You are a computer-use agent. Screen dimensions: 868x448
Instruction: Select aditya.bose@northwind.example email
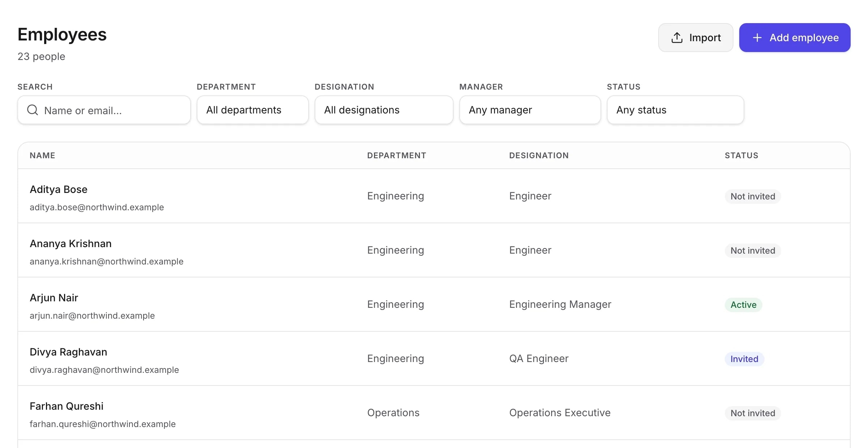[x=97, y=207]
